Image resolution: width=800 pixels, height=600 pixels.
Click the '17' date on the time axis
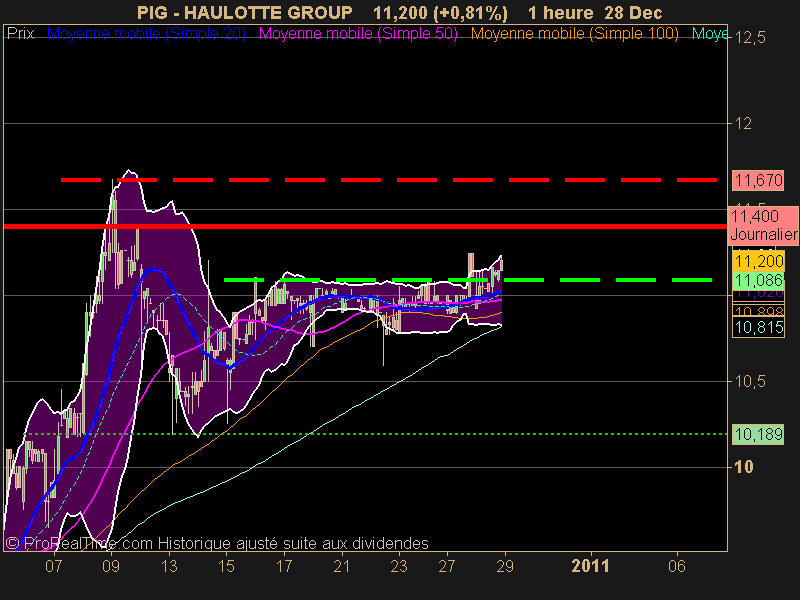(x=284, y=566)
